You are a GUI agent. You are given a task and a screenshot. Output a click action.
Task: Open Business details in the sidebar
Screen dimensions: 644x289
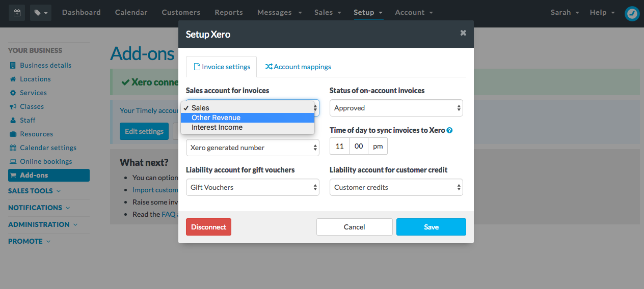45,65
